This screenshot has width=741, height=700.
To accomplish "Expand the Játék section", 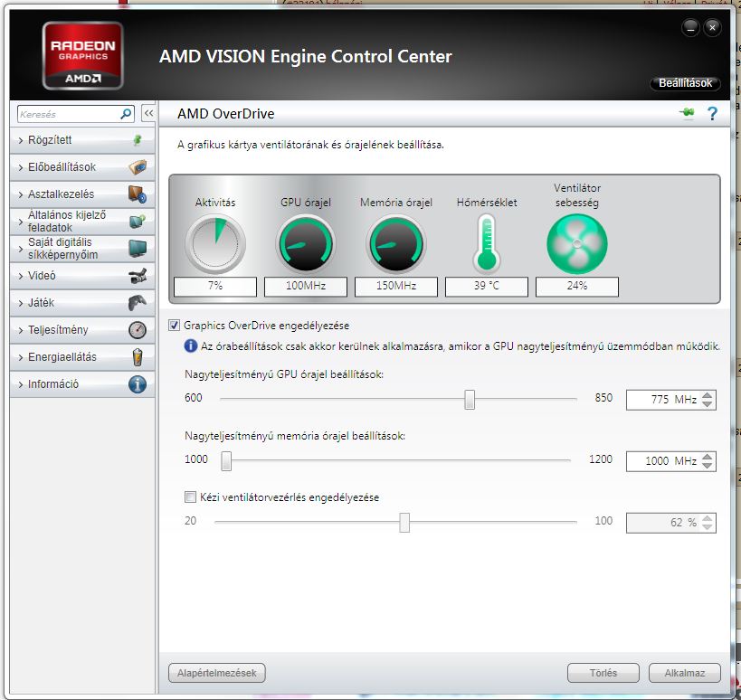I will click(82, 302).
